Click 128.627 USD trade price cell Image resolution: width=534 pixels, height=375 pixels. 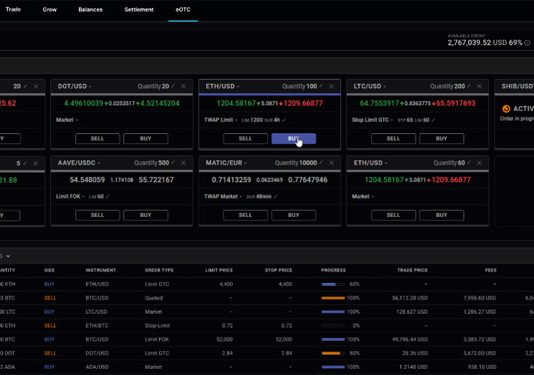click(x=412, y=312)
